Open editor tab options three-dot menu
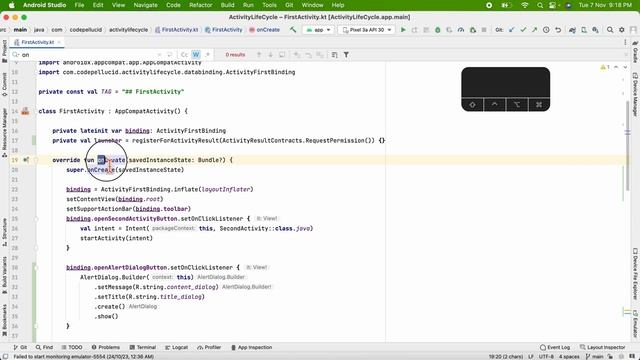 point(625,42)
